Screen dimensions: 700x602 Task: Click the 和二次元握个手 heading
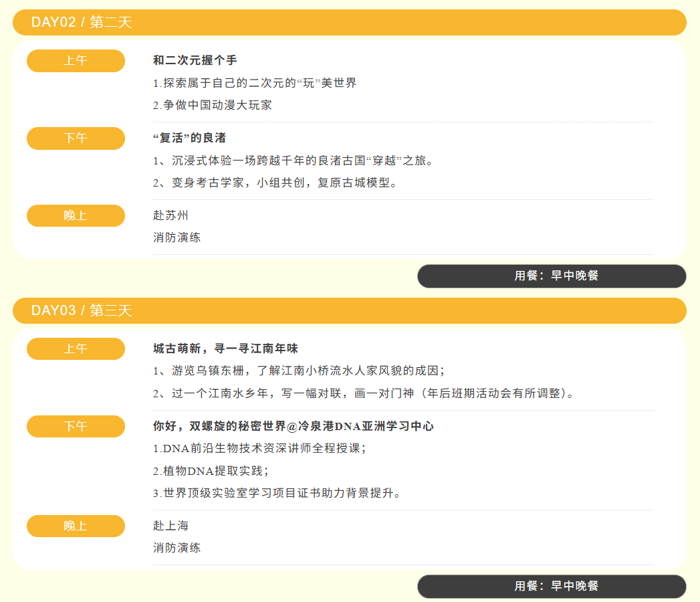195,61
